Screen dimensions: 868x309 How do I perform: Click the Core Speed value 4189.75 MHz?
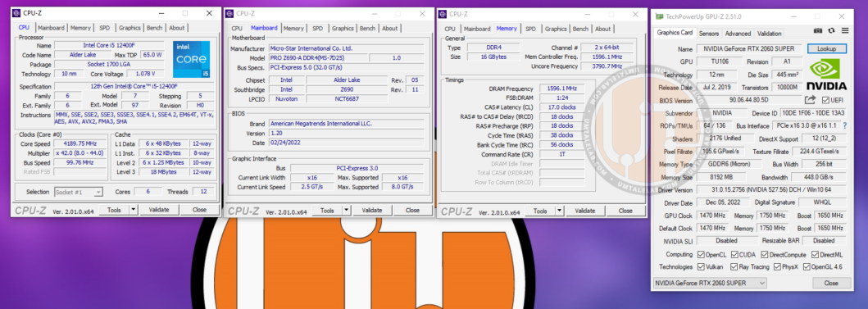tap(81, 144)
